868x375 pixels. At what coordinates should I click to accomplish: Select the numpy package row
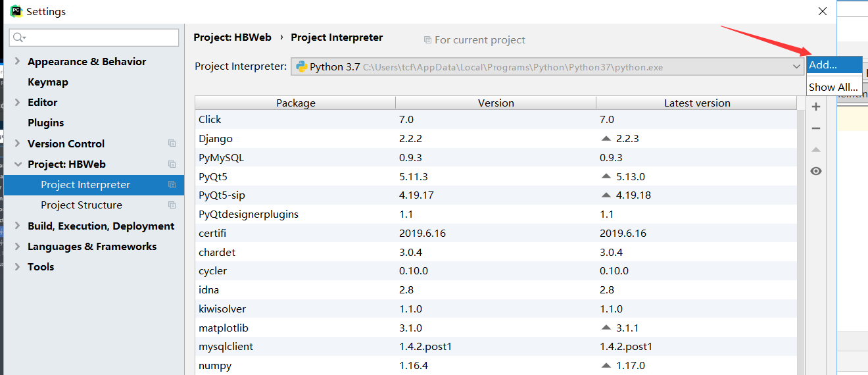(x=496, y=366)
